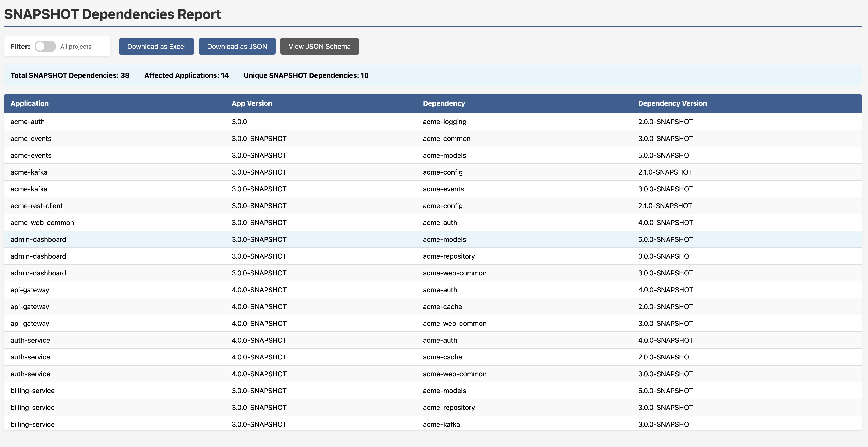The image size is (868, 447).
Task: Select the billing-service row with acme-kafka dependency
Action: point(236,424)
